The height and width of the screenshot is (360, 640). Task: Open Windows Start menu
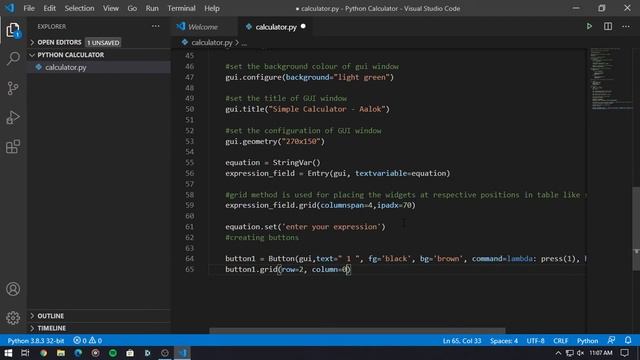[8, 353]
